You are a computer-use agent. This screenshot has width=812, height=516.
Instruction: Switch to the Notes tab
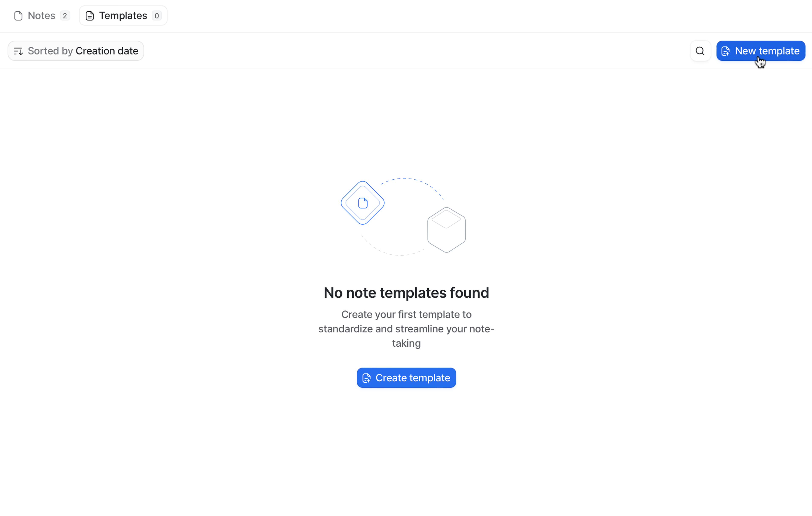tap(41, 16)
